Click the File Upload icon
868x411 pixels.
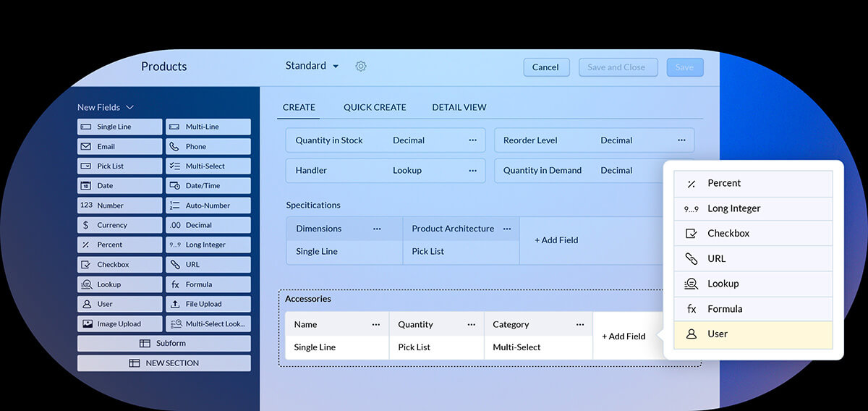[x=174, y=304]
